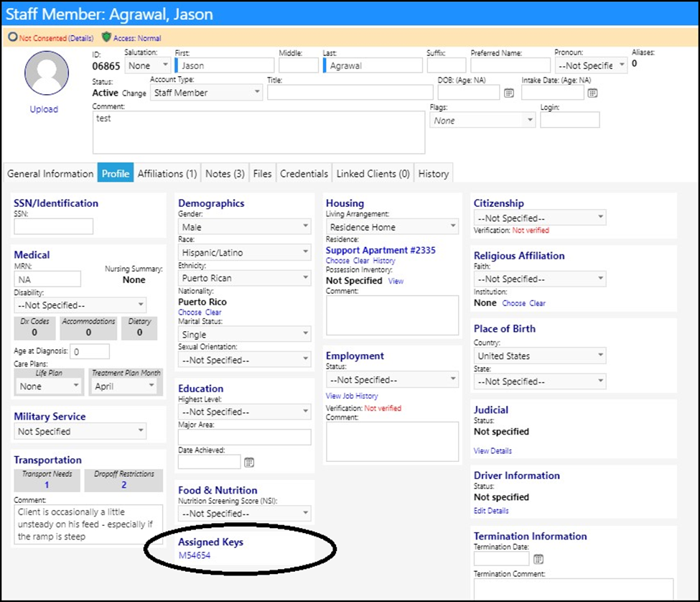Open the Ethnicity dropdown showing Puerto Rican

244,278
